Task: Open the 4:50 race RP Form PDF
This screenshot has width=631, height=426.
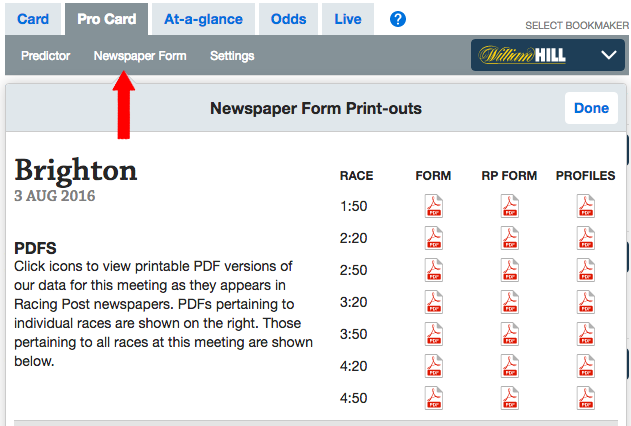Action: pyautogui.click(x=509, y=398)
